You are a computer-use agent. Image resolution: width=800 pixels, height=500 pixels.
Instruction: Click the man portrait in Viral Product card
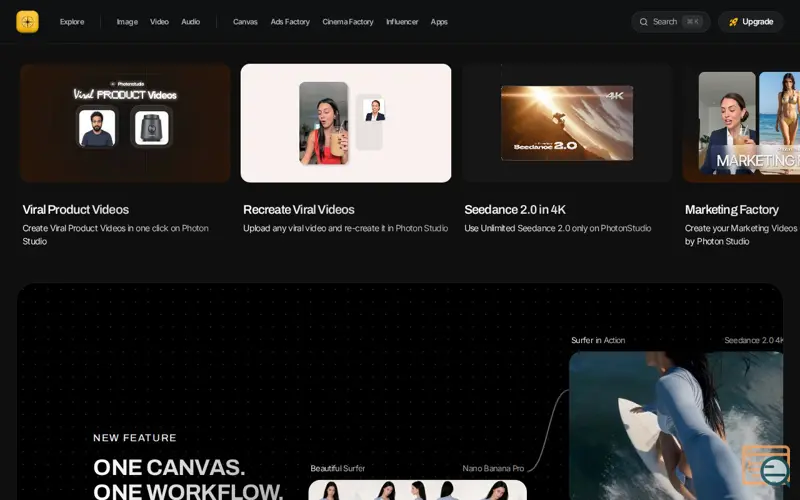point(97,127)
